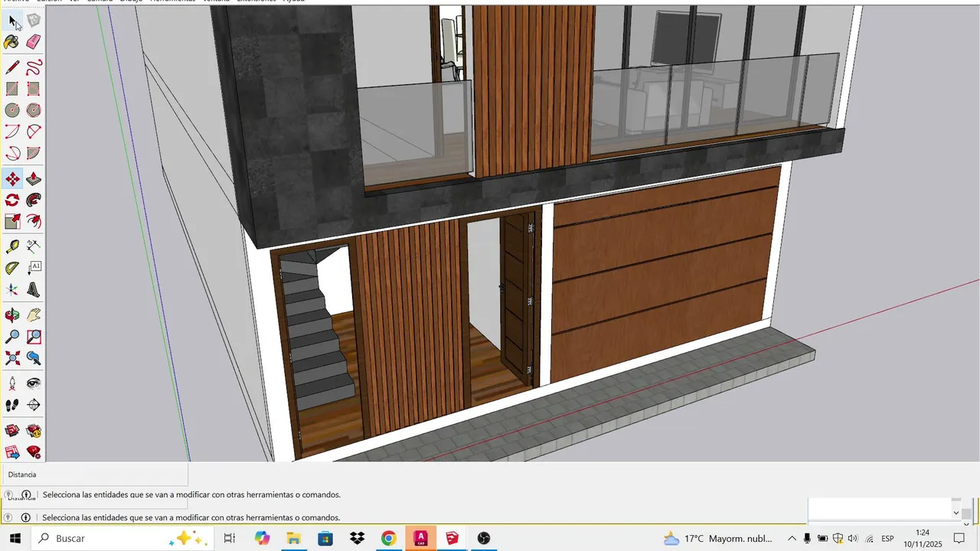Activate the Dimension tool
Image resolution: width=980 pixels, height=551 pixels.
pyautogui.click(x=34, y=246)
